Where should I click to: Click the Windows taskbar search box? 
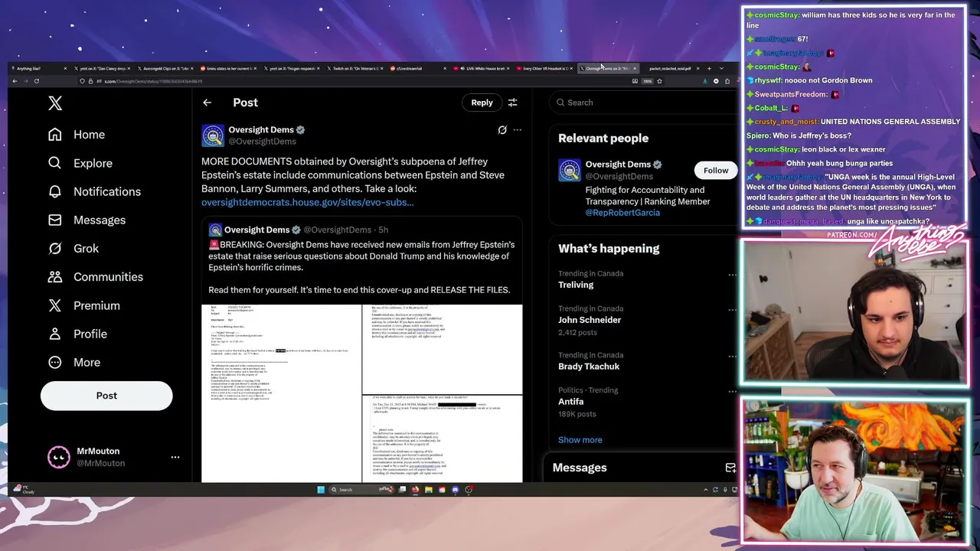[x=361, y=490]
